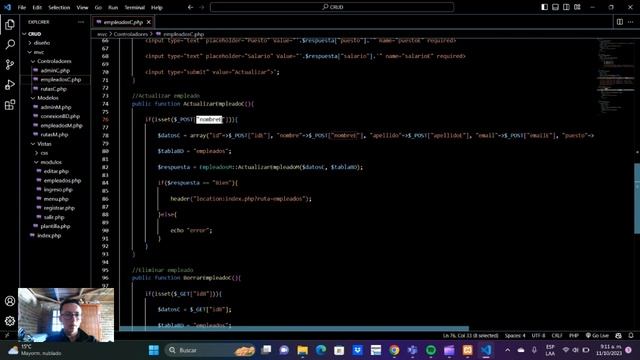Click the Split Editor Right icon

(x=620, y=22)
